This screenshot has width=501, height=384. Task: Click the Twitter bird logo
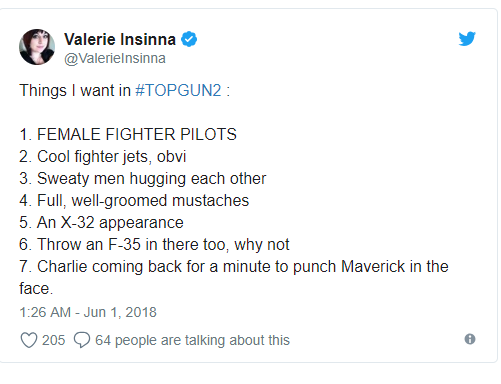click(467, 39)
